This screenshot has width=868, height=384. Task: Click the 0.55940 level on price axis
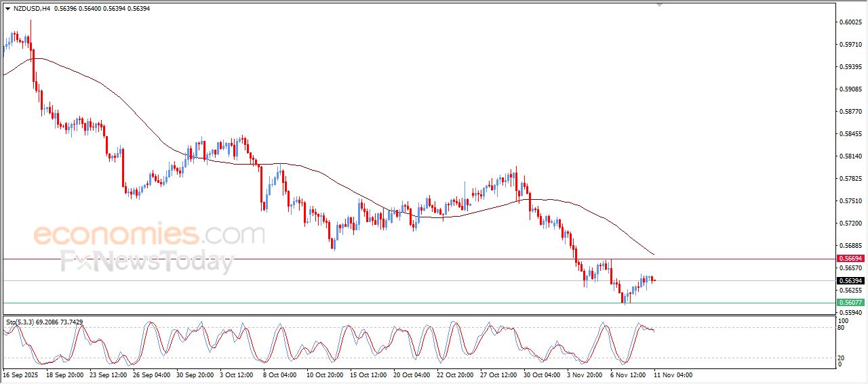point(850,312)
